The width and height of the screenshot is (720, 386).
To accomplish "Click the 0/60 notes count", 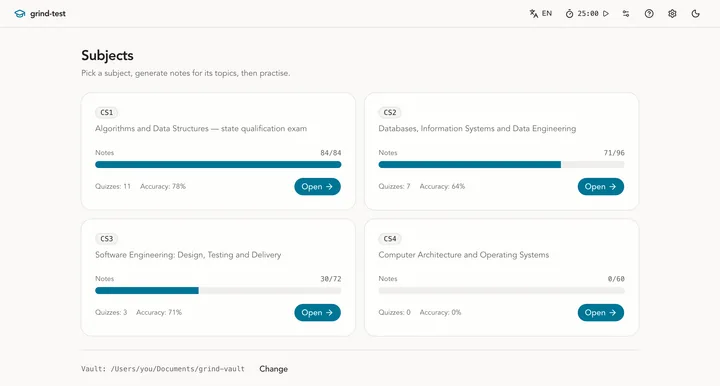I will 616,279.
